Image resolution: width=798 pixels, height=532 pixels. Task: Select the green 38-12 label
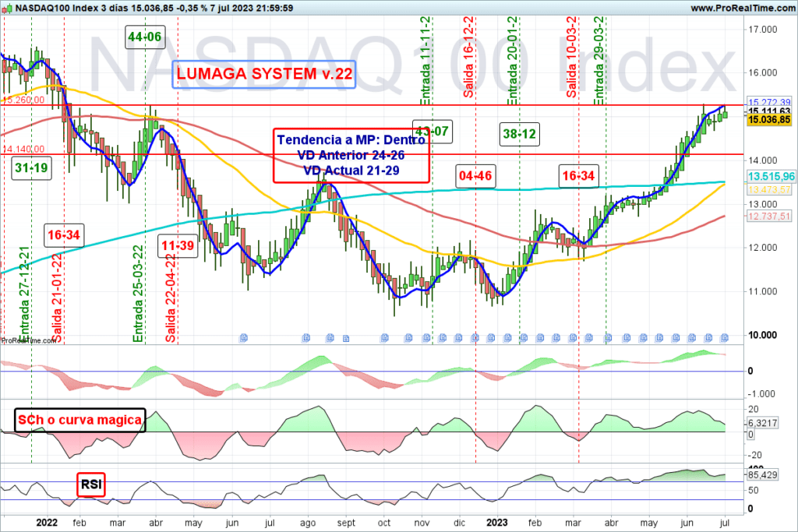519,134
